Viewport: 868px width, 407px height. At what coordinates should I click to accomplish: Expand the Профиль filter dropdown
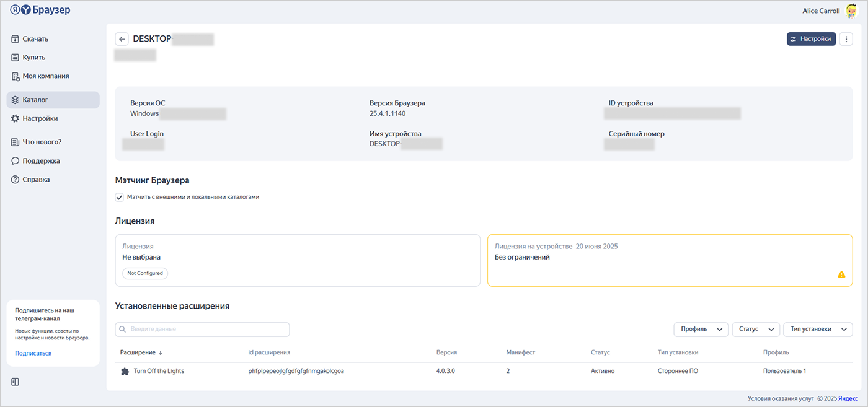coord(701,330)
